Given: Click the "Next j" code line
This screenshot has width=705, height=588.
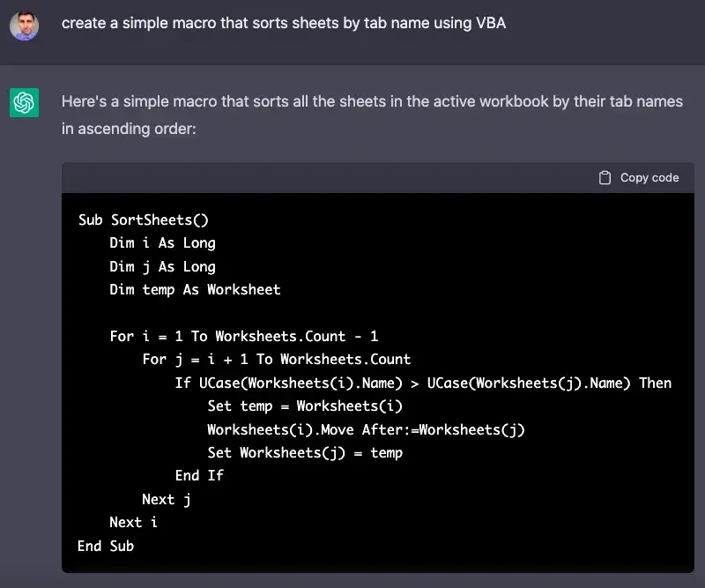Looking at the screenshot, I should (x=167, y=499).
